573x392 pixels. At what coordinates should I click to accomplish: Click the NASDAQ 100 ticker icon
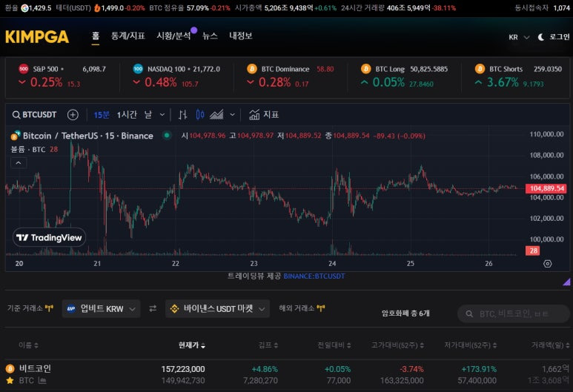(138, 69)
